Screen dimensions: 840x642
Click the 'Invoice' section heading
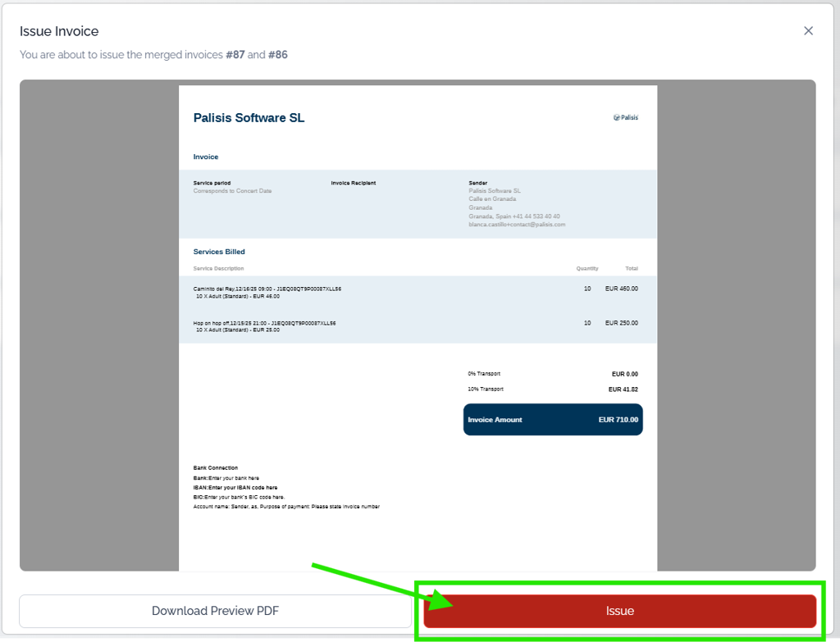click(206, 157)
